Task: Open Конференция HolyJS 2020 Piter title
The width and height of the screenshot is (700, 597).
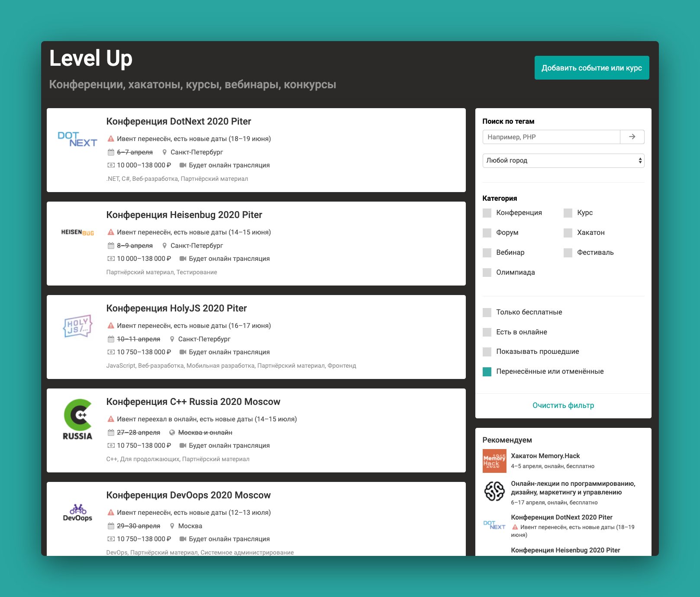Action: coord(177,308)
